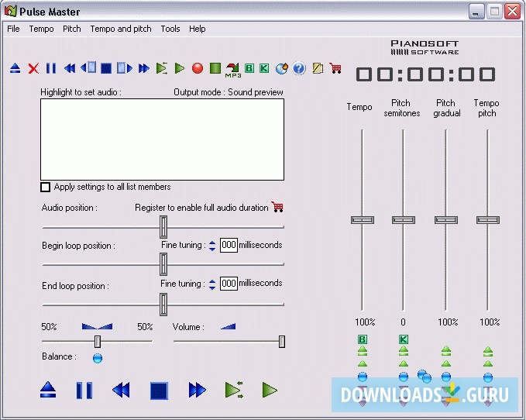Click the Volume slider handle
The height and width of the screenshot is (420, 526).
click(x=282, y=342)
